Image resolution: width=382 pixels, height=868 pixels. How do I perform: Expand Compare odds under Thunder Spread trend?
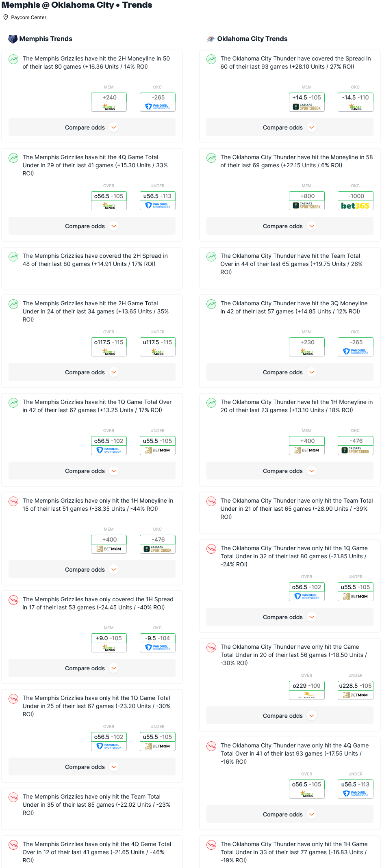point(290,127)
